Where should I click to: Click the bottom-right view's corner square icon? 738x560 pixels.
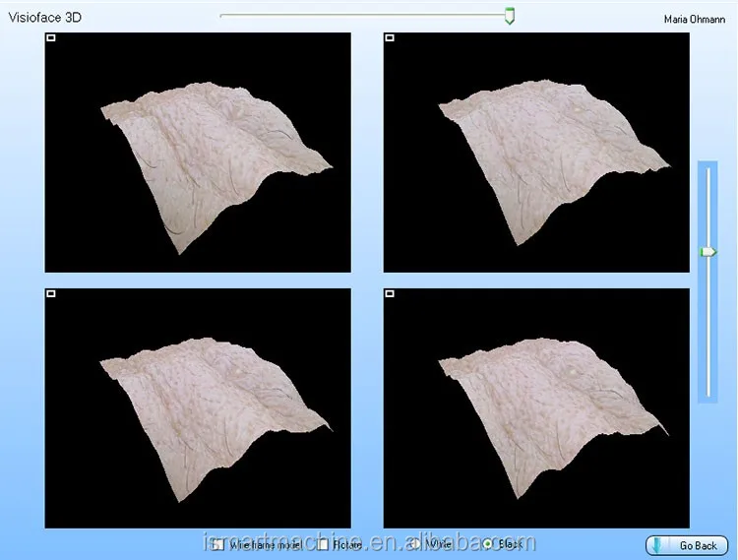click(390, 293)
